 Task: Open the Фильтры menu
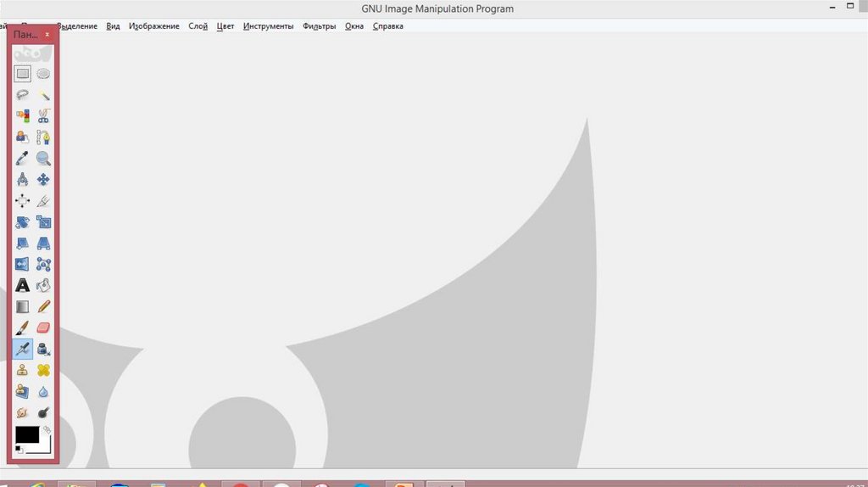click(320, 26)
